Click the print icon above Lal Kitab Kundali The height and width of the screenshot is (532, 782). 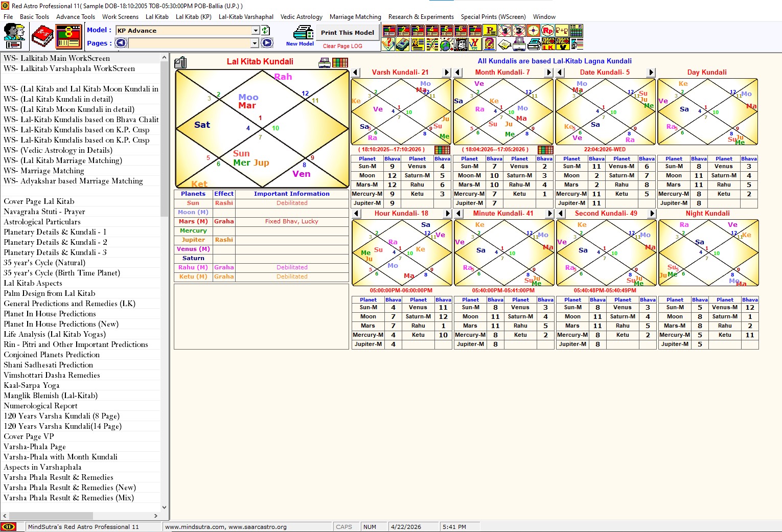[x=325, y=63]
